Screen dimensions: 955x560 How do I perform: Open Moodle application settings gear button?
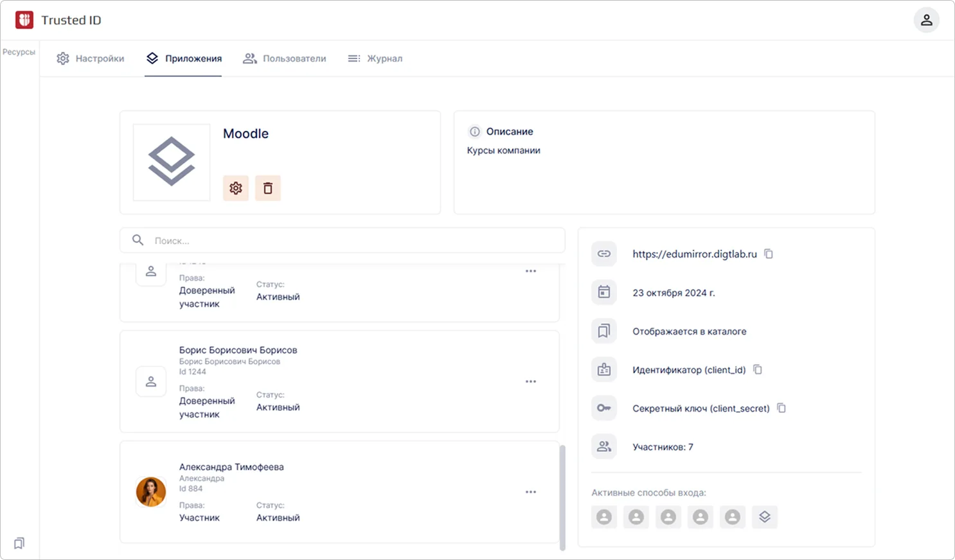236,188
